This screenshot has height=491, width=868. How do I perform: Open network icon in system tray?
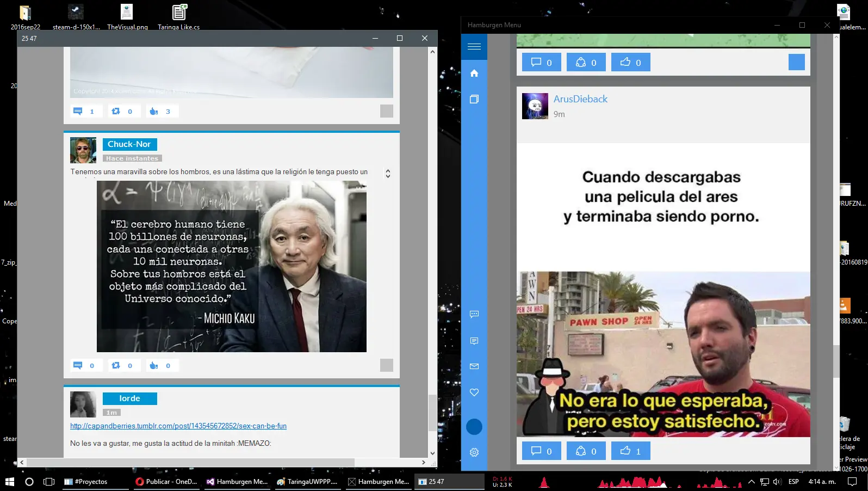point(765,482)
